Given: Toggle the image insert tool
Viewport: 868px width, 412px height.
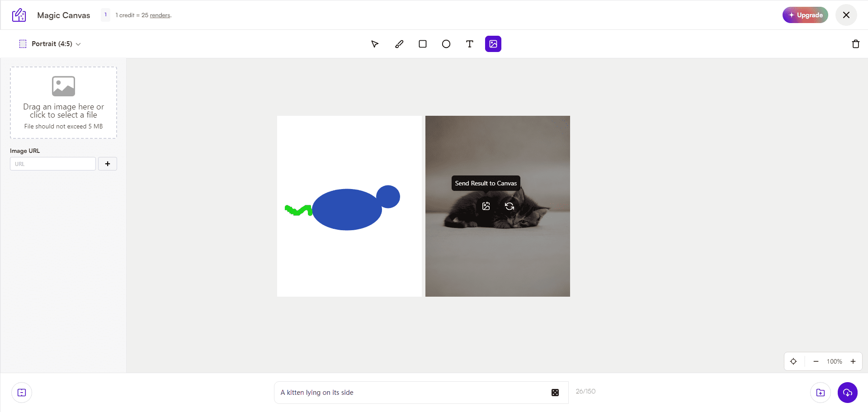Looking at the screenshot, I should coord(493,44).
